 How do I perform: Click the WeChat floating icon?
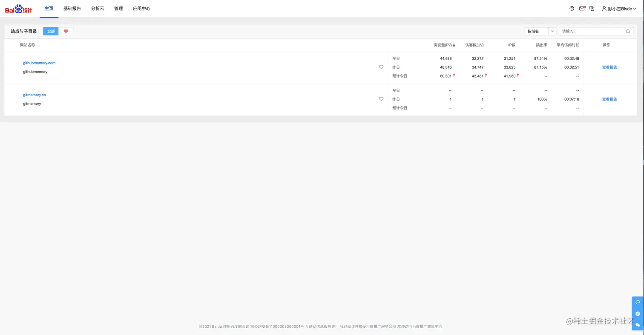[x=638, y=325]
